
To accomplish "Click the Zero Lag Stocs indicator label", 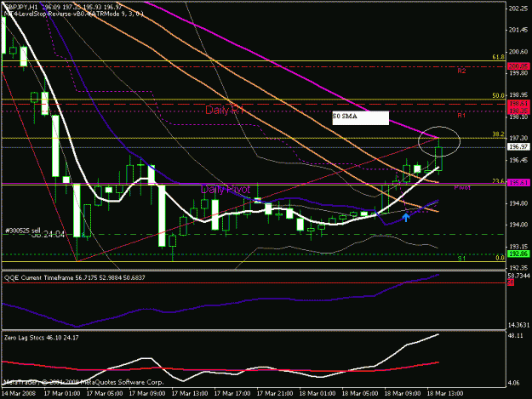I will pos(42,338).
